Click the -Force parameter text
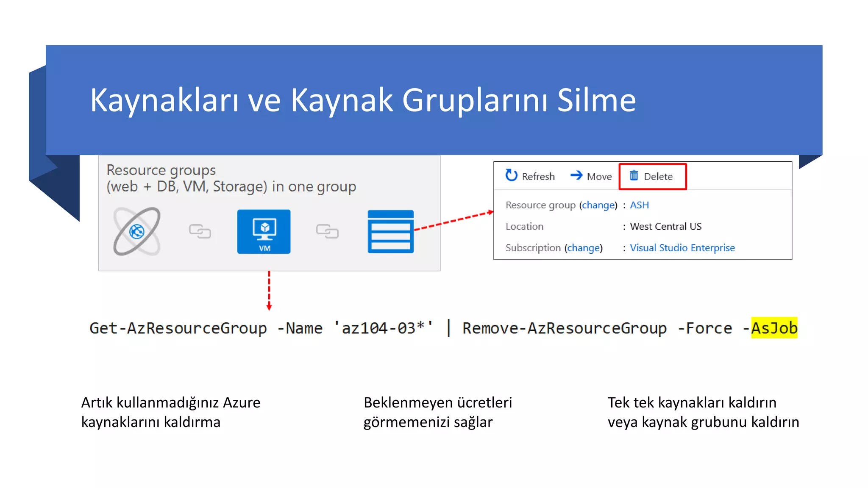Viewport: 868px width, 488px height. pyautogui.click(x=705, y=328)
